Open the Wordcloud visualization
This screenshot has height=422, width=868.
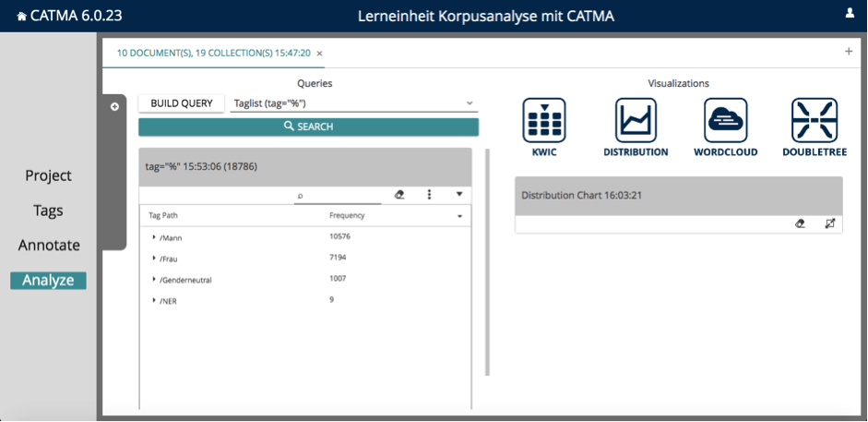725,128
